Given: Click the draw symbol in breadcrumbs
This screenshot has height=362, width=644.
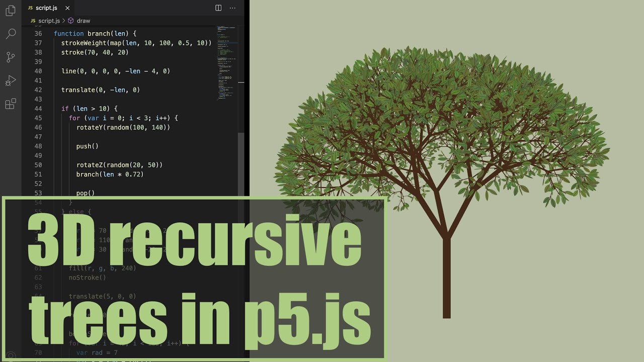Looking at the screenshot, I should [x=83, y=21].
